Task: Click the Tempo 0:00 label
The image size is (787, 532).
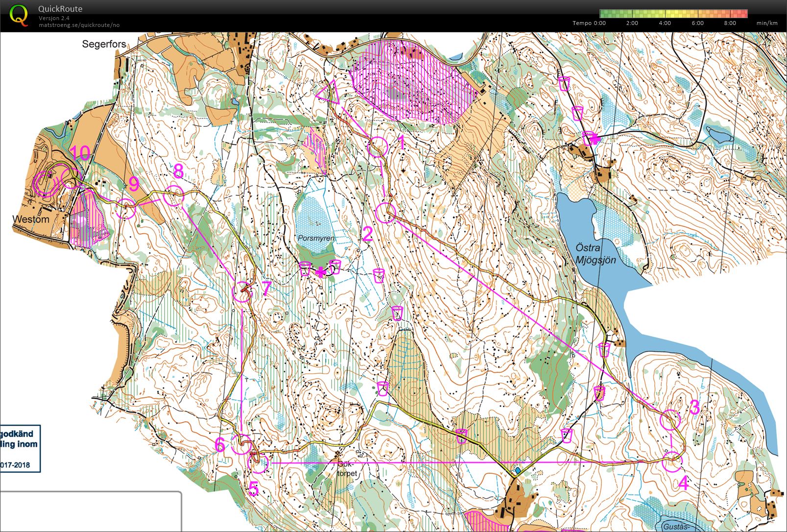Action: pos(589,23)
